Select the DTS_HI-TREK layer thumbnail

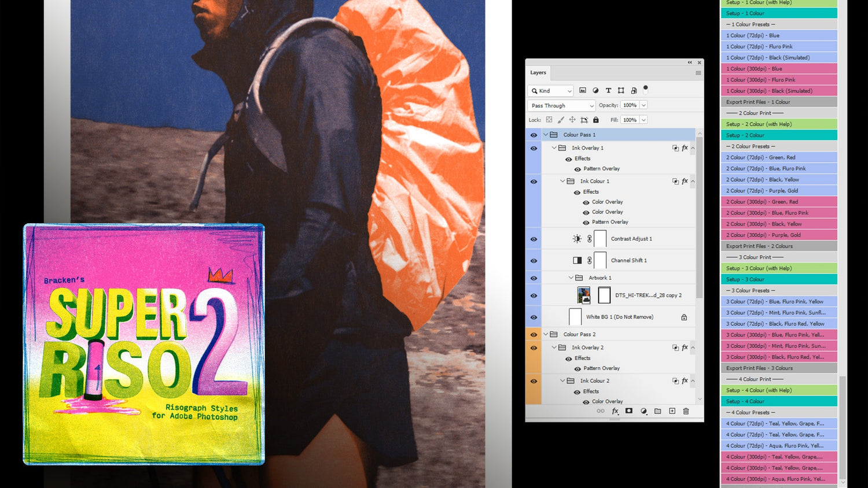584,295
